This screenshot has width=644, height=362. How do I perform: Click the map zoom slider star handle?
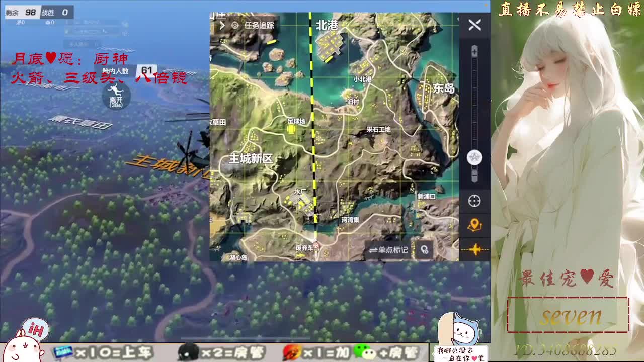[x=474, y=157]
